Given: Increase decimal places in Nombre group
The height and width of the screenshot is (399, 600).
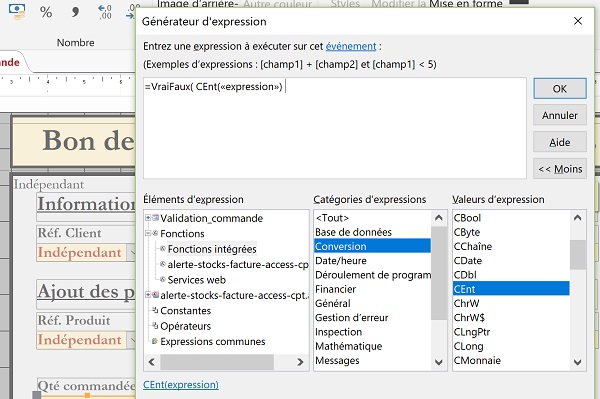Looking at the screenshot, I should tap(104, 12).
